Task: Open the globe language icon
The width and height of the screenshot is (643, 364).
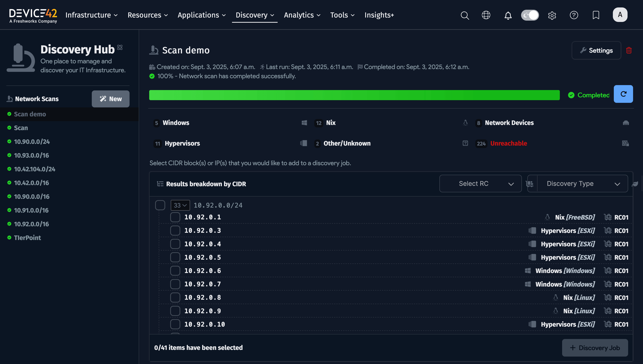Action: pos(486,15)
